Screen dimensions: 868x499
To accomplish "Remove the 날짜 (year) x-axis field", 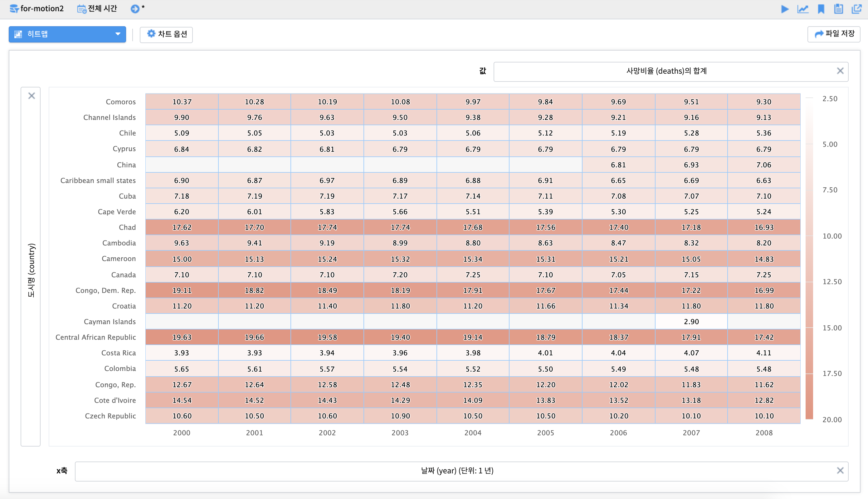I will pyautogui.click(x=840, y=471).
